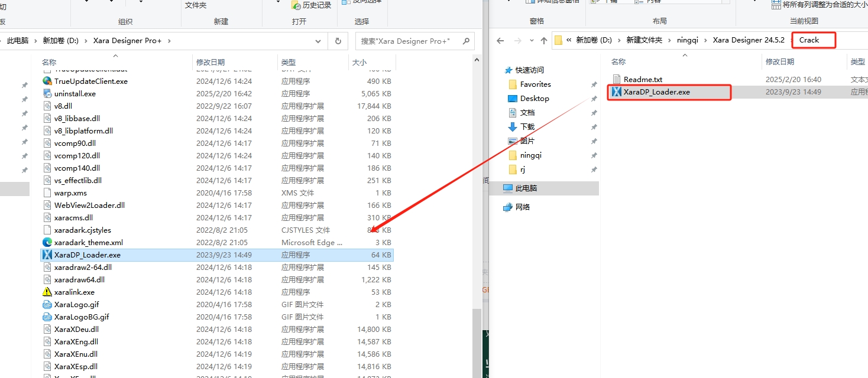Expand the chevron after 此电脑 in the breadcrumb
This screenshot has width=868, height=378.
pos(35,41)
